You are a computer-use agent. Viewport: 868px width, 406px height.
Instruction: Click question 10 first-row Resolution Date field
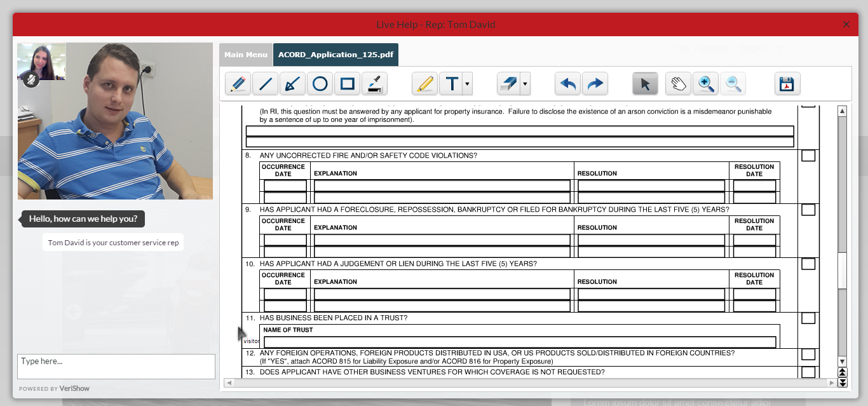pyautogui.click(x=754, y=294)
